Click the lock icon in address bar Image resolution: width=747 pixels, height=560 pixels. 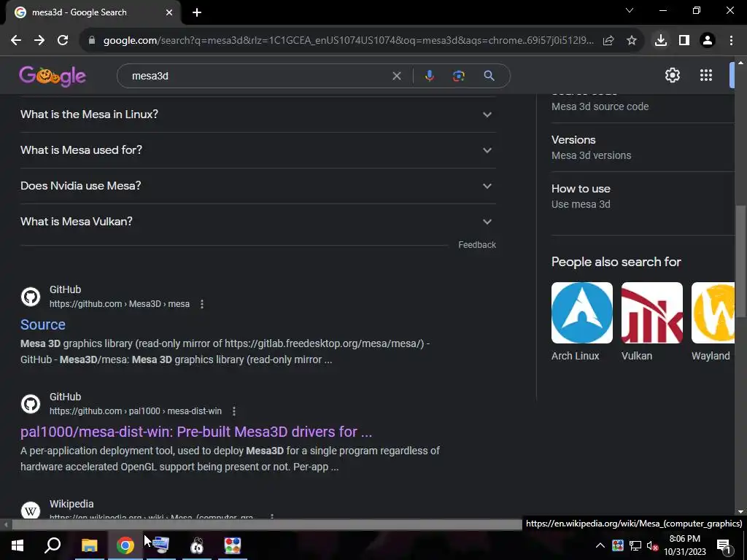point(91,41)
